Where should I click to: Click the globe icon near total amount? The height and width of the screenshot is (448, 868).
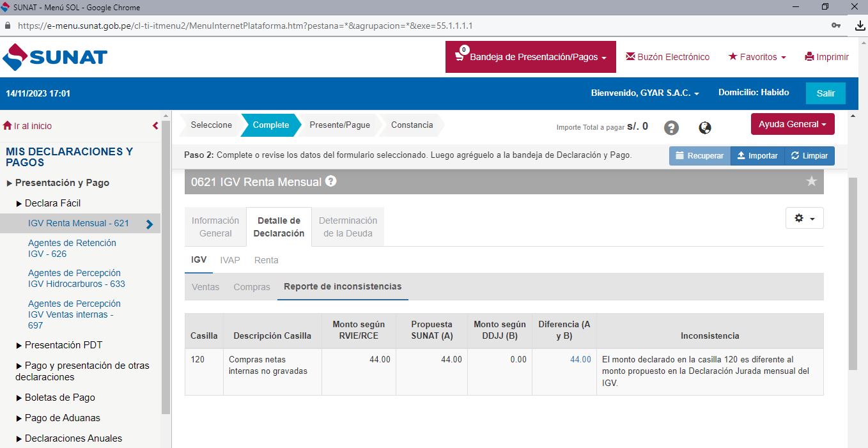705,128
